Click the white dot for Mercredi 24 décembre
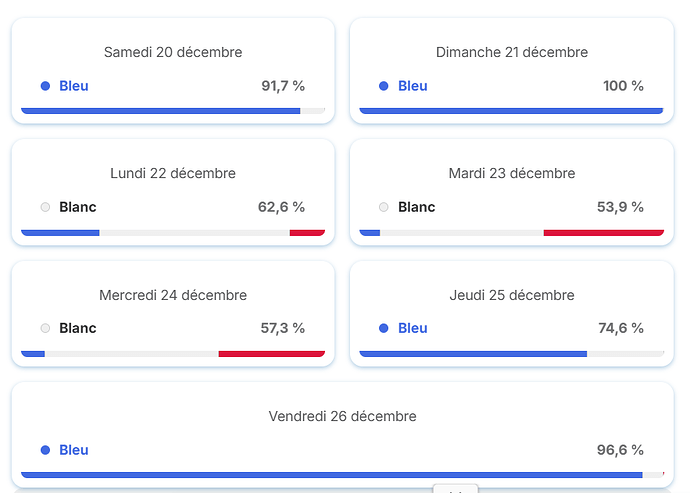The width and height of the screenshot is (690, 493). 45,328
